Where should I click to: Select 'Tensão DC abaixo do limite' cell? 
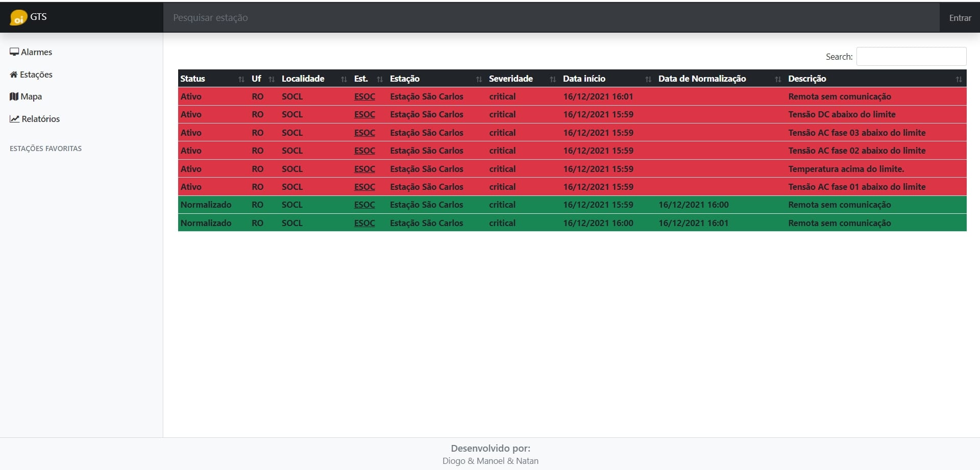click(x=842, y=114)
